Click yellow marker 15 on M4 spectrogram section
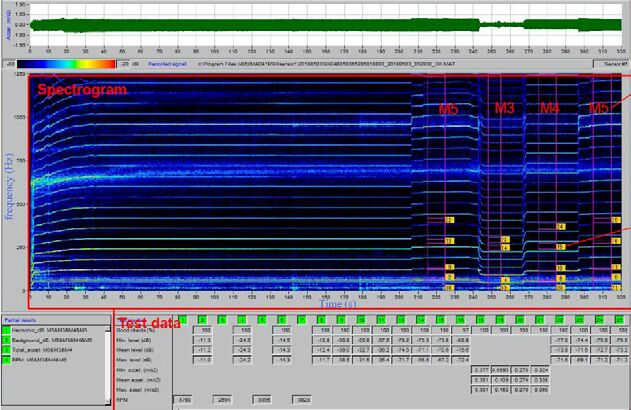 561,247
